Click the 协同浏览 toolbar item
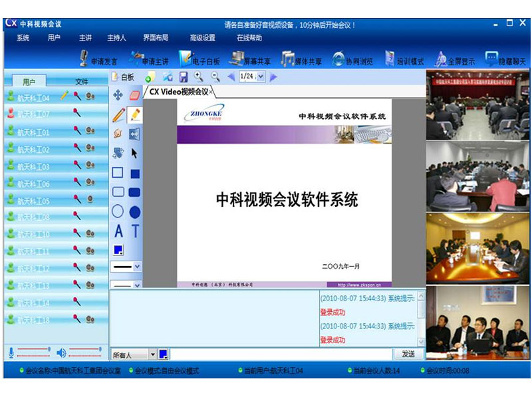The height and width of the screenshot is (399, 532). (352, 59)
